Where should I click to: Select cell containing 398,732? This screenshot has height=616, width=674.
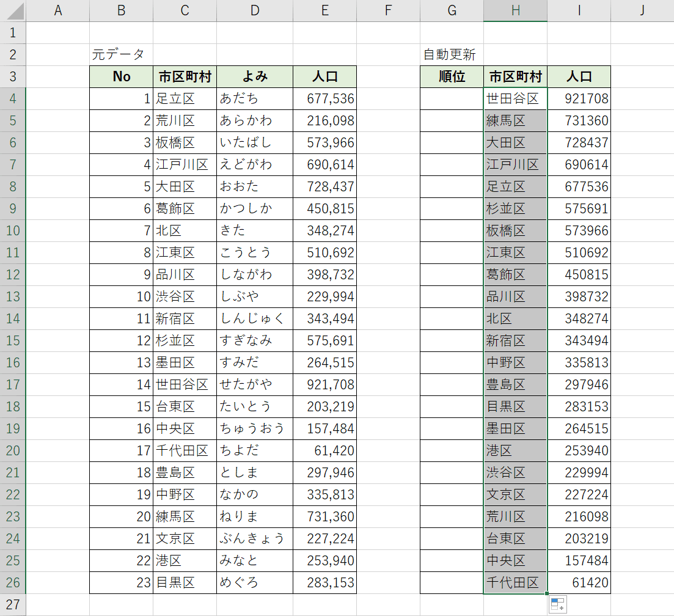click(x=325, y=274)
